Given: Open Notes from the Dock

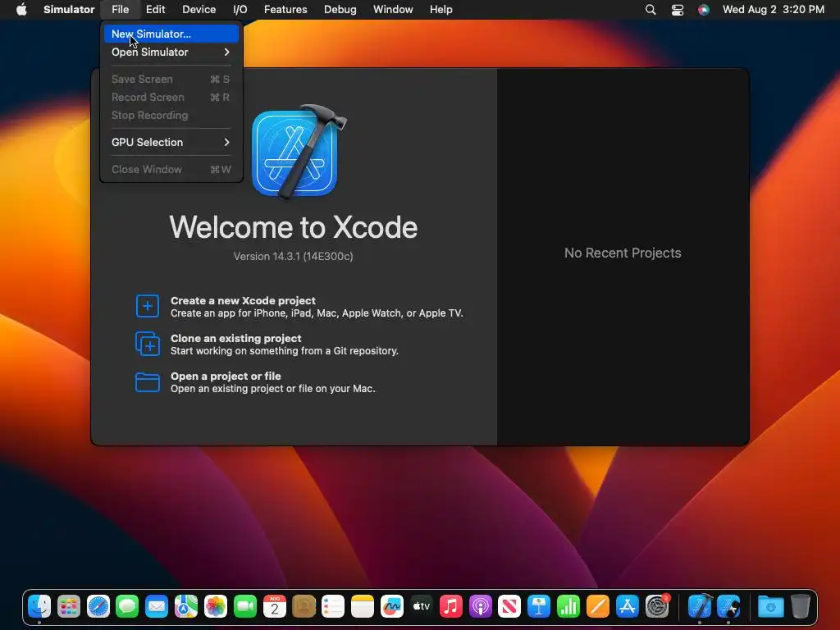Looking at the screenshot, I should (x=362, y=606).
